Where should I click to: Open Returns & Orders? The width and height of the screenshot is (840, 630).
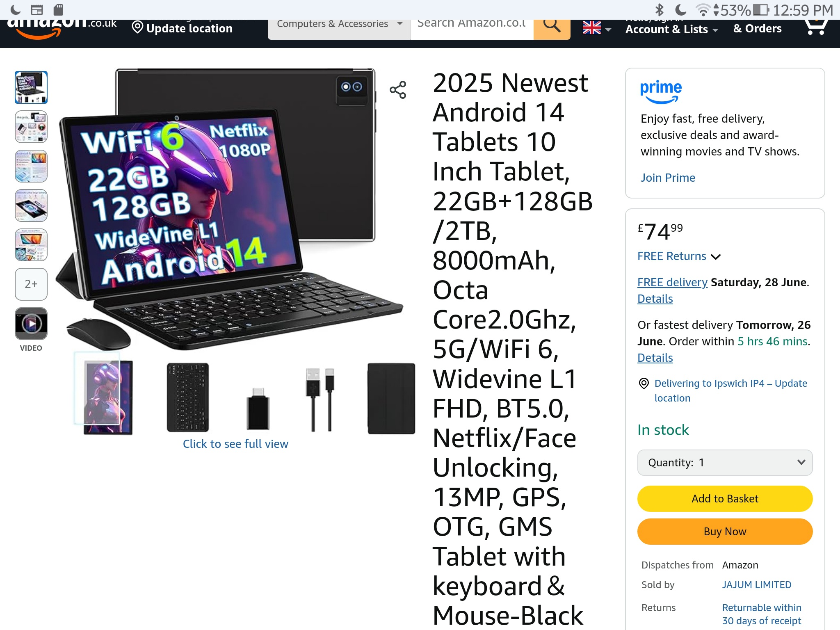pos(757,27)
